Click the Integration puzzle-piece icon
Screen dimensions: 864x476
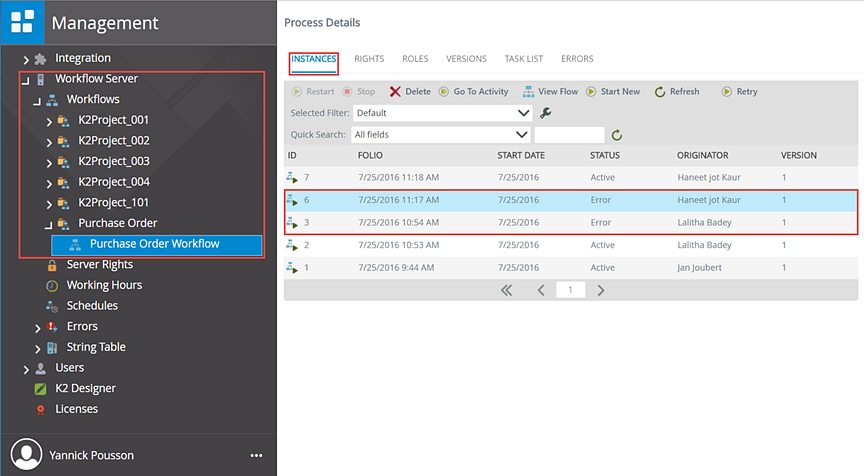click(x=40, y=58)
